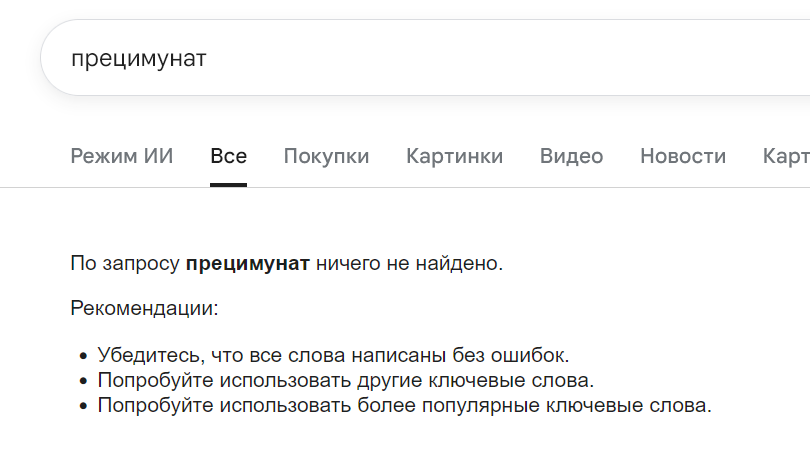Focus the search box containing прецимунат
This screenshot has height=476, width=810.
[x=425, y=57]
